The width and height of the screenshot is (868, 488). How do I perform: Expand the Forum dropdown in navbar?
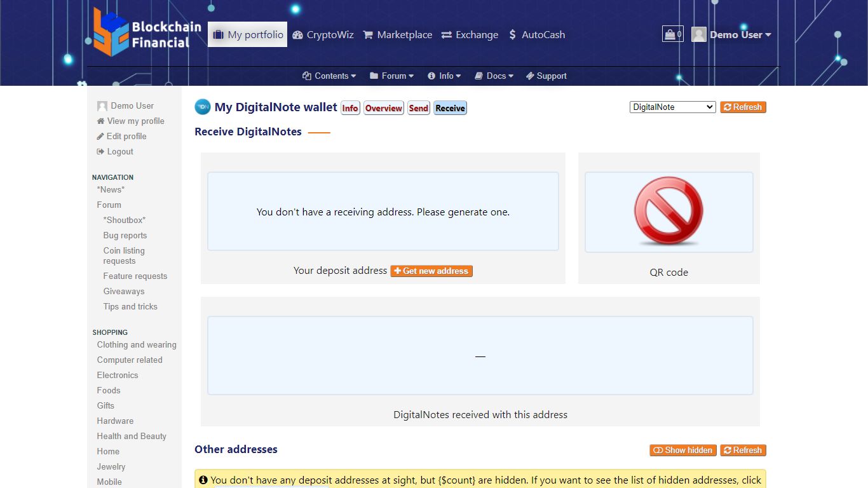click(x=391, y=76)
